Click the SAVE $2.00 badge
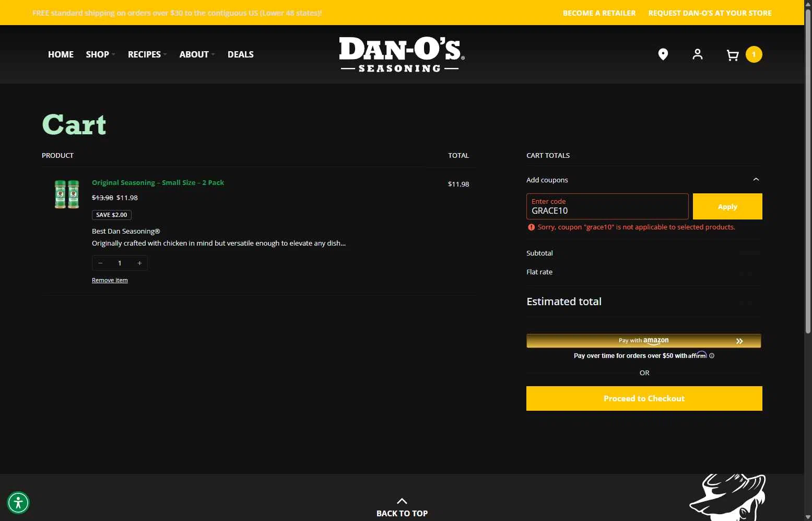This screenshot has height=521, width=812. 112,215
